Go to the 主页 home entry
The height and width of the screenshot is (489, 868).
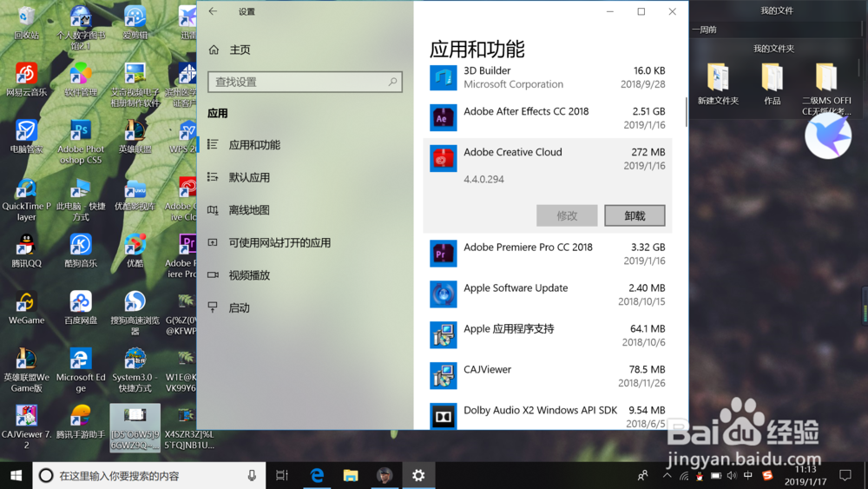(x=230, y=50)
